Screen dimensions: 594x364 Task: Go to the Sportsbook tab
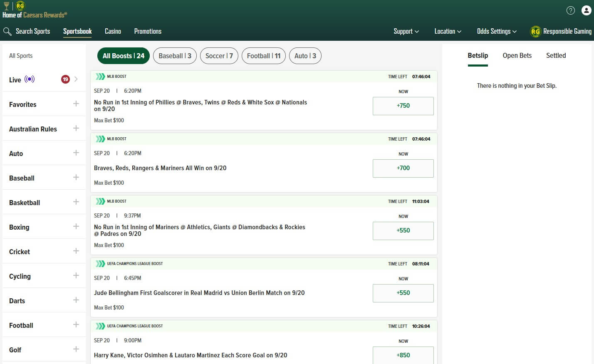tap(77, 31)
